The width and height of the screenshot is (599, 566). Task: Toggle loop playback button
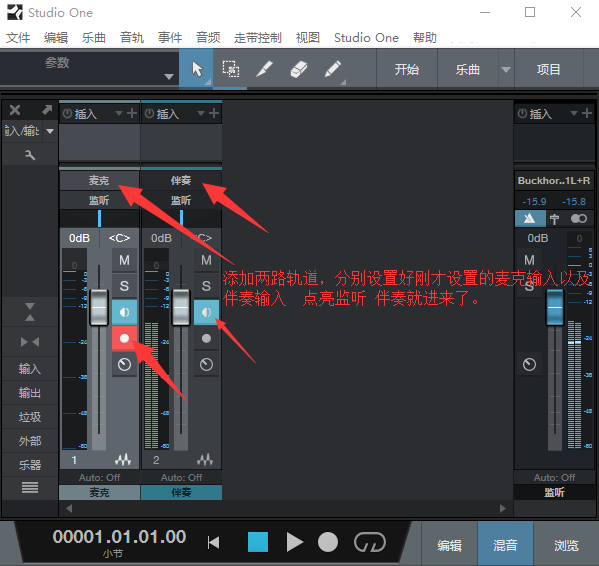pos(370,542)
